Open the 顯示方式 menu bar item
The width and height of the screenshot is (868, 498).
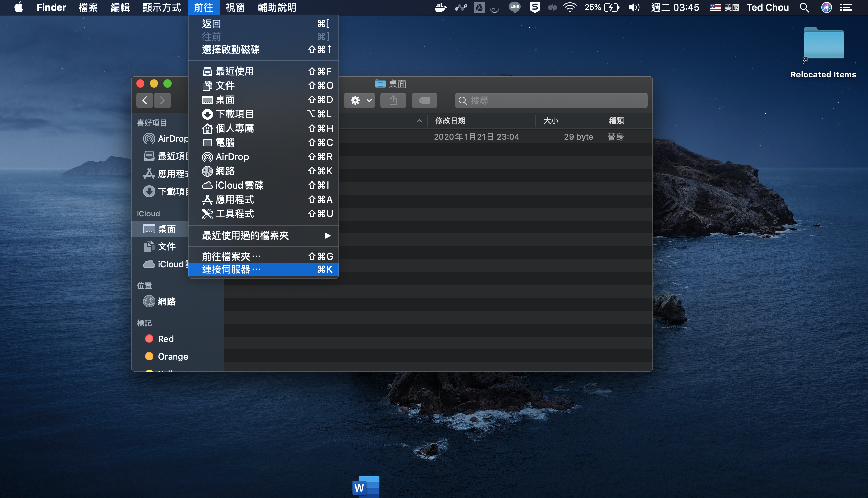[x=161, y=7]
